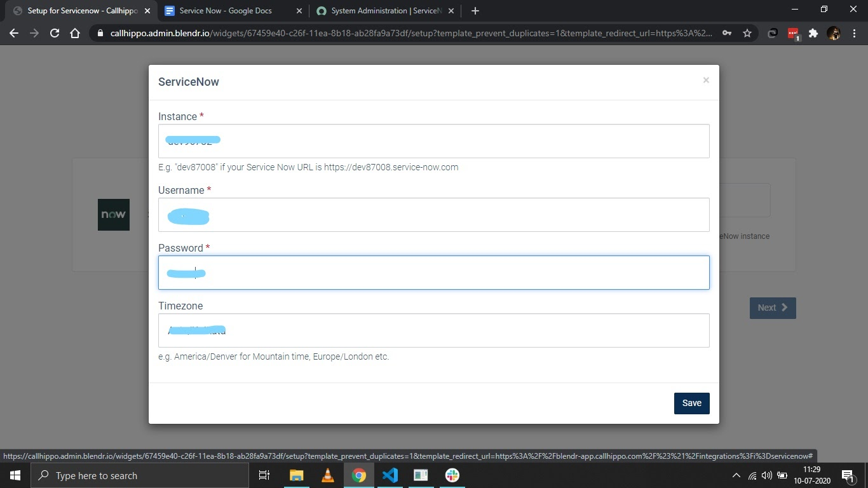Go back using browser back arrow
This screenshot has height=488, width=868.
14,34
